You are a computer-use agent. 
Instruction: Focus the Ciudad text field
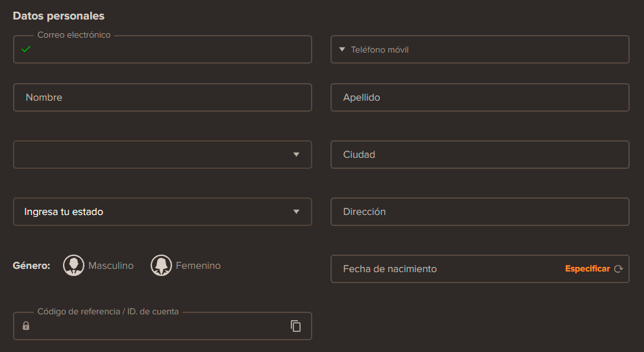(480, 155)
